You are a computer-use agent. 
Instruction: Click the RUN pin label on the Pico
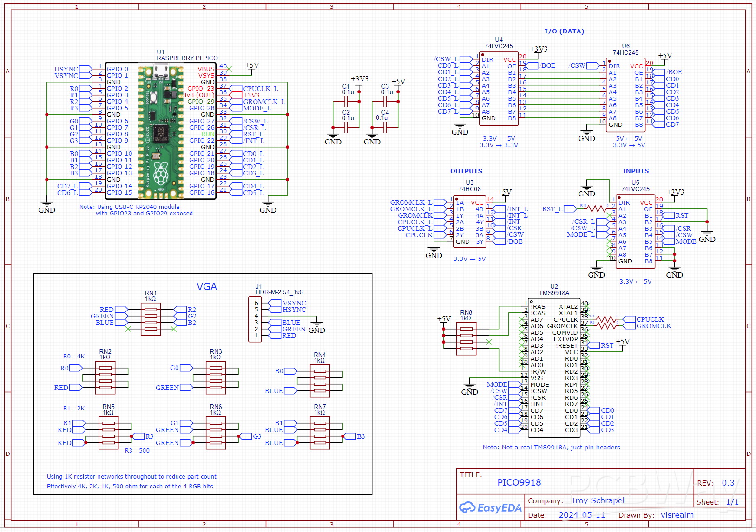pos(207,134)
